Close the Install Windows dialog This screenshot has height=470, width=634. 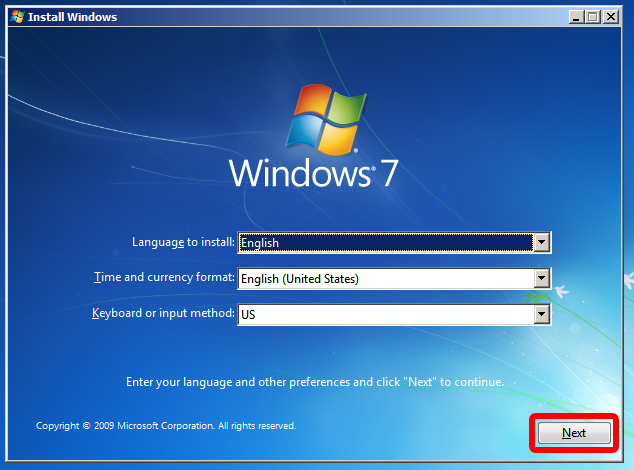click(x=611, y=17)
